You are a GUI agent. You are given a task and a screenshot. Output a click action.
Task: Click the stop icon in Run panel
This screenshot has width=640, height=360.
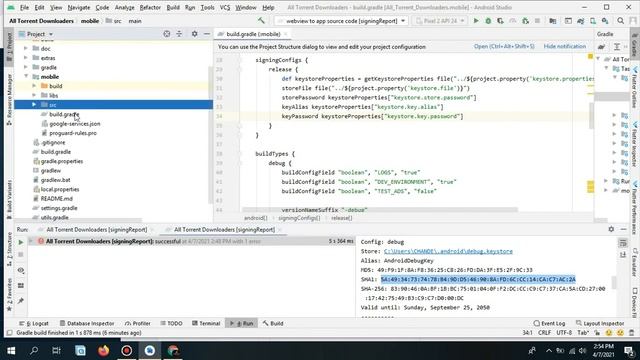(21, 255)
